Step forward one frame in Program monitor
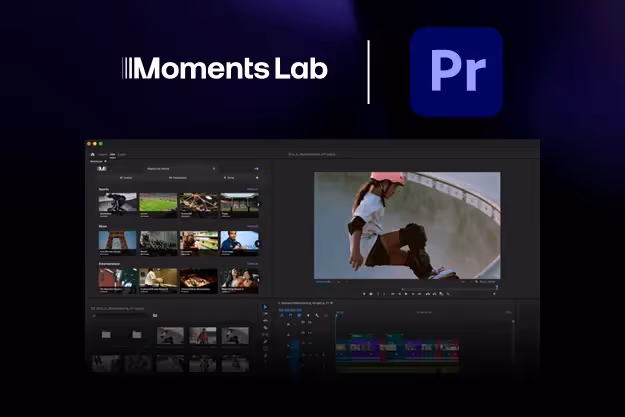 (x=413, y=294)
